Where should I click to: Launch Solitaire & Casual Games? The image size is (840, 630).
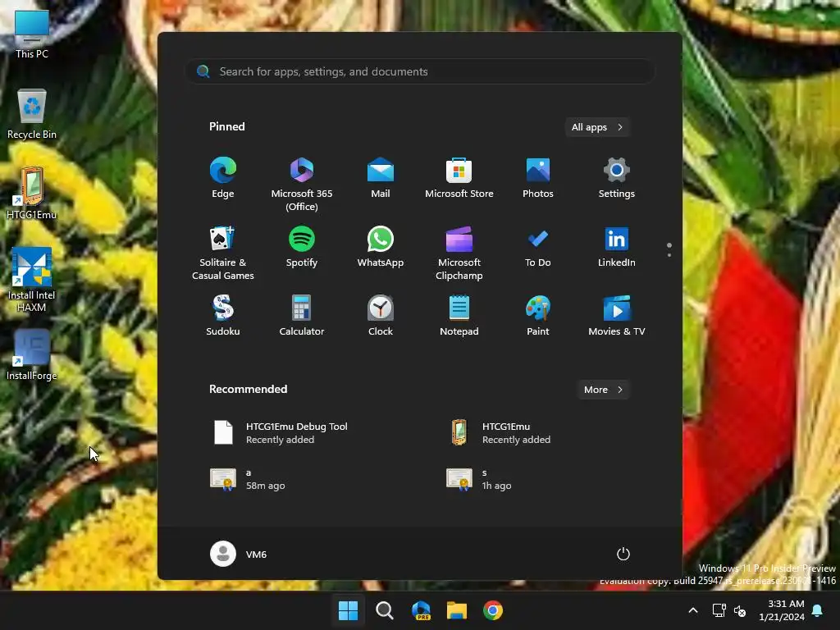[x=223, y=253]
